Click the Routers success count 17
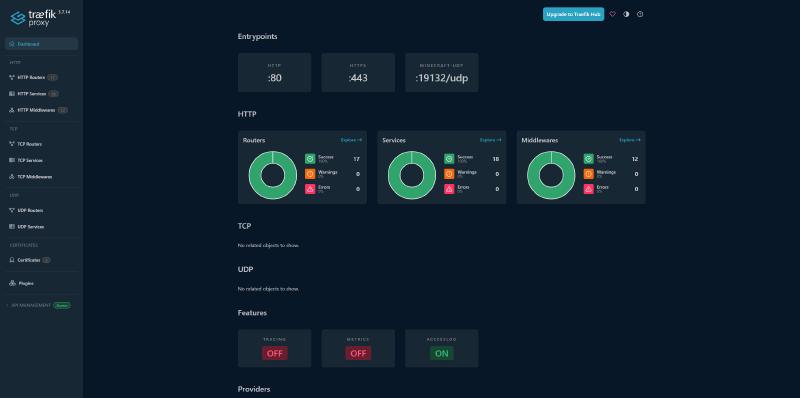The width and height of the screenshot is (800, 398). (357, 159)
